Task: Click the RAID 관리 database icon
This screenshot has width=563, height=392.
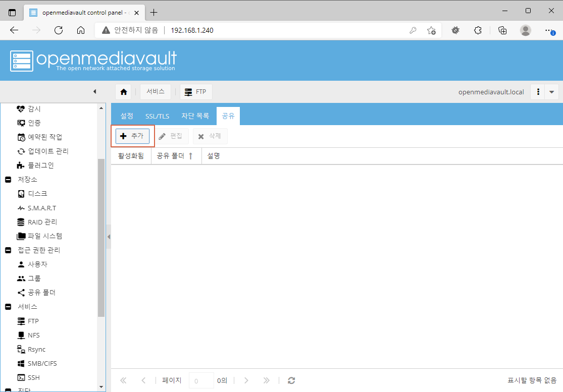Action: [x=21, y=222]
